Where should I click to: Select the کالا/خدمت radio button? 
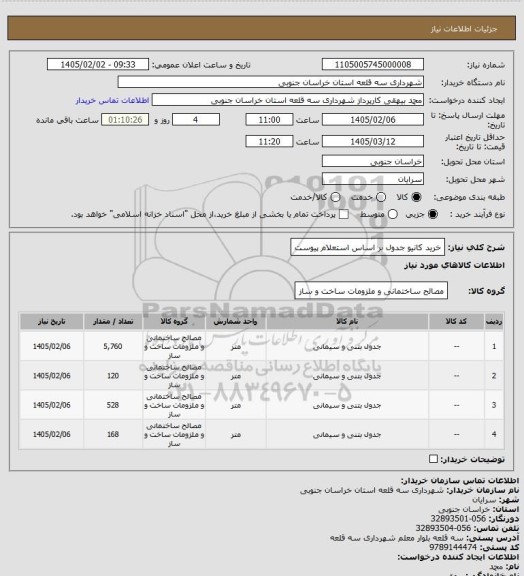(x=335, y=197)
